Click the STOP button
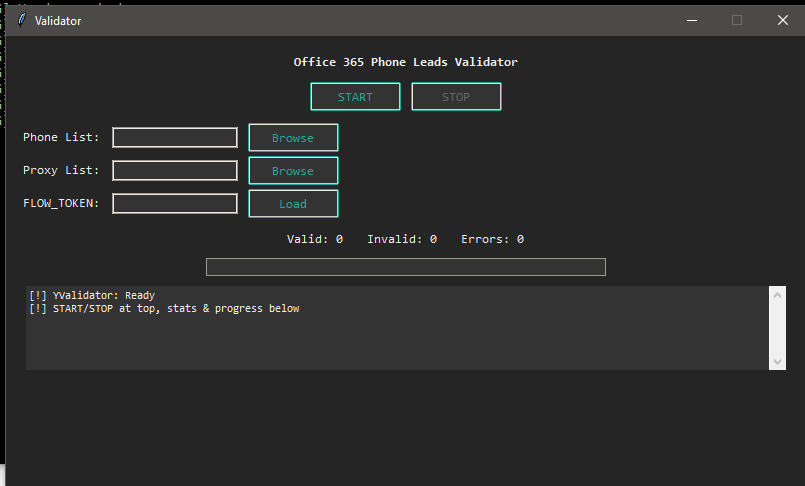 456,96
